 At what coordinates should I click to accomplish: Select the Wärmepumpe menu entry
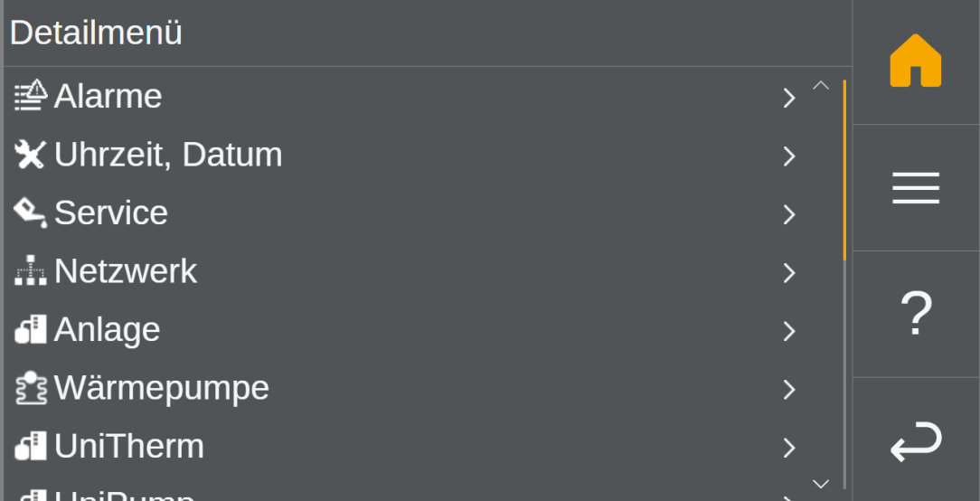(x=162, y=388)
